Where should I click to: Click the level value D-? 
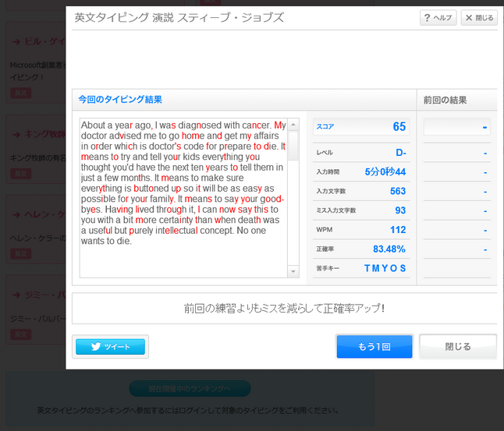pyautogui.click(x=401, y=152)
